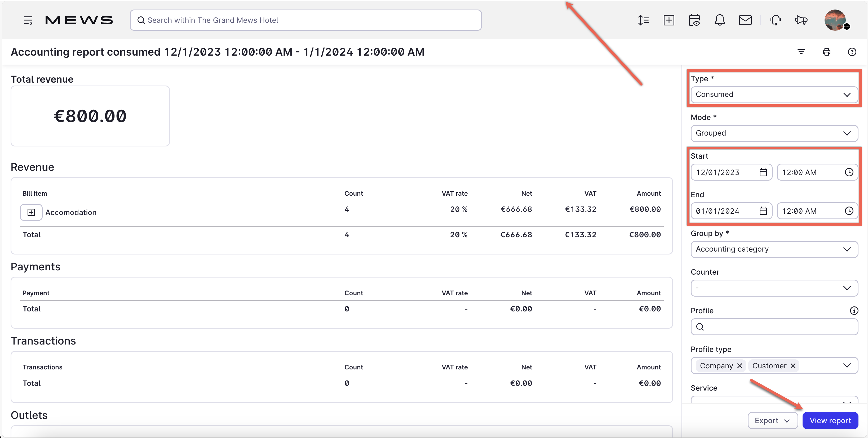
Task: Click the View report button
Action: pyautogui.click(x=830, y=421)
